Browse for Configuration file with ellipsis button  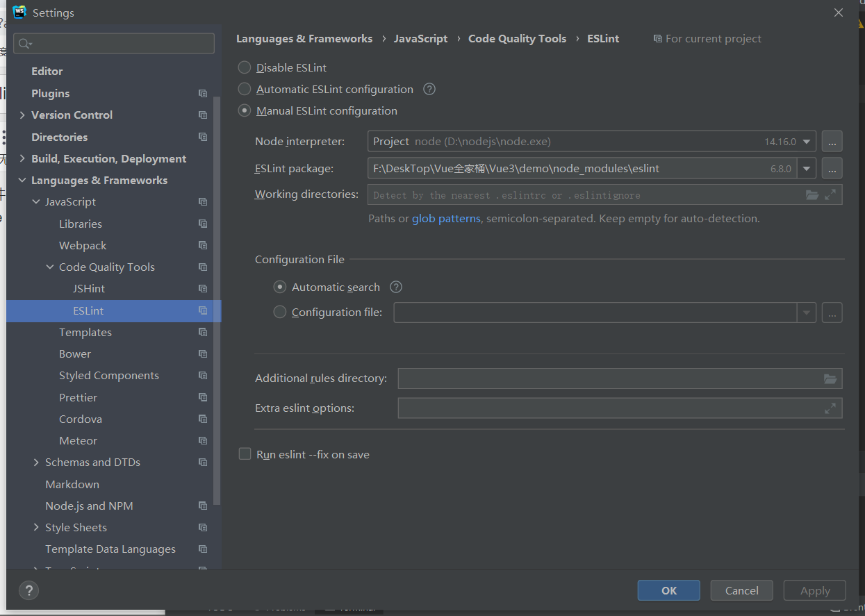(832, 313)
